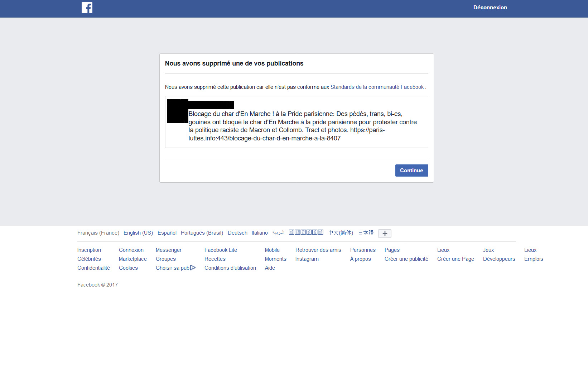588x389 pixels.
Task: Switch language to English (US)
Action: pyautogui.click(x=138, y=233)
